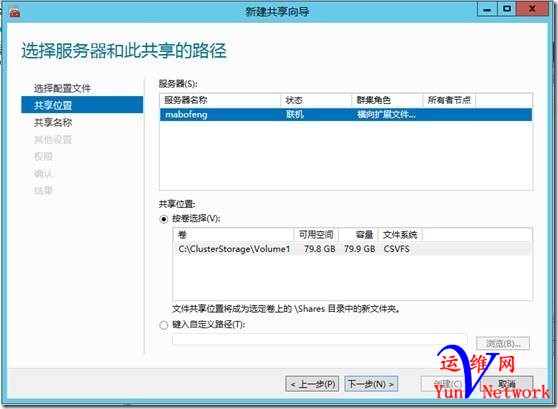Close the 新建共享向导 window
558x409 pixels.
(x=532, y=9)
